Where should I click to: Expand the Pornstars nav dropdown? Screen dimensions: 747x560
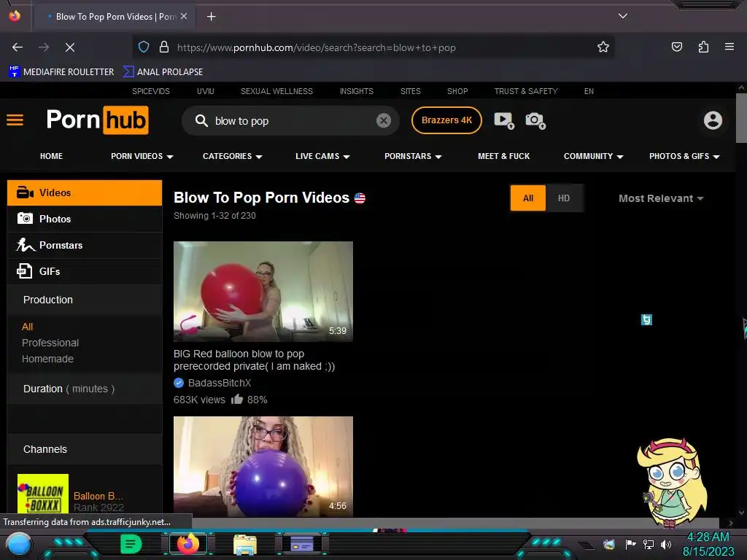[413, 156]
